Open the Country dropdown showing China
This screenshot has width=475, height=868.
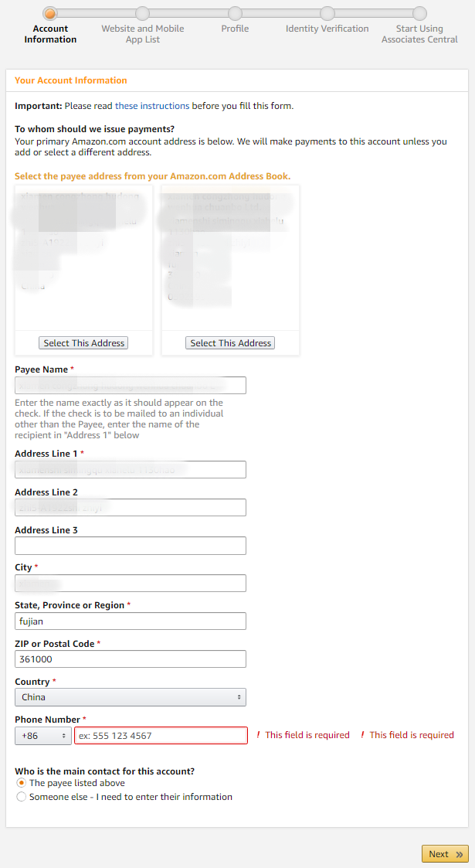click(131, 697)
